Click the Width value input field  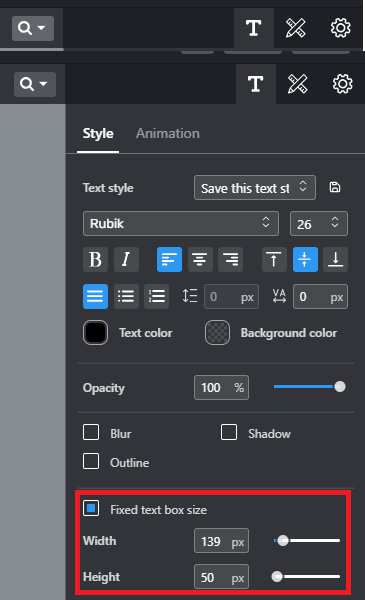[221, 541]
